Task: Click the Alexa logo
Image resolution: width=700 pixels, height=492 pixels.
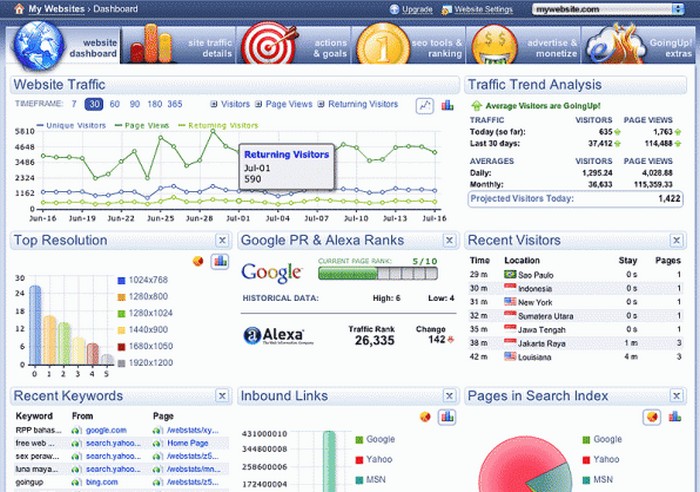Action: [278, 335]
